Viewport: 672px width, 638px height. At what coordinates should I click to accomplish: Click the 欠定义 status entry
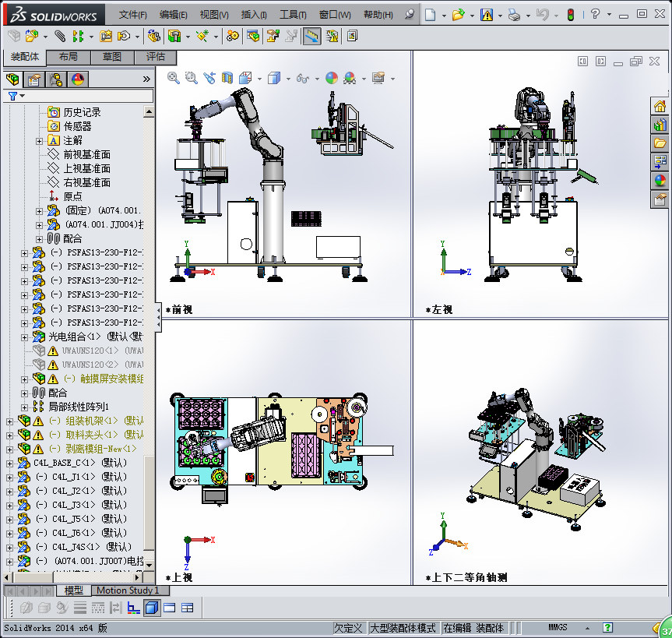tap(348, 628)
